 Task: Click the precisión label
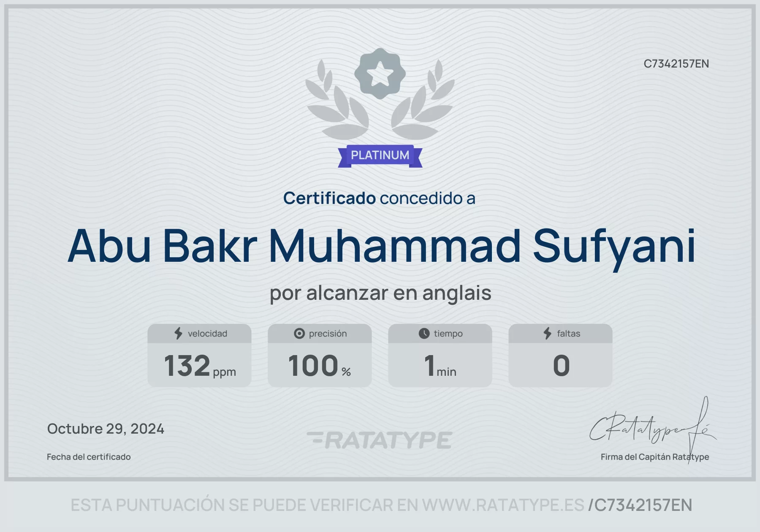[x=328, y=334]
